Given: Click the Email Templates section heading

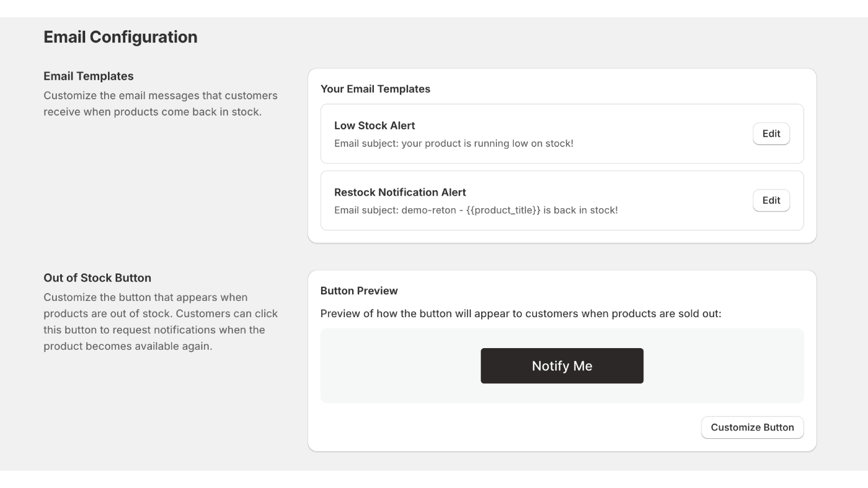Looking at the screenshot, I should 88,76.
